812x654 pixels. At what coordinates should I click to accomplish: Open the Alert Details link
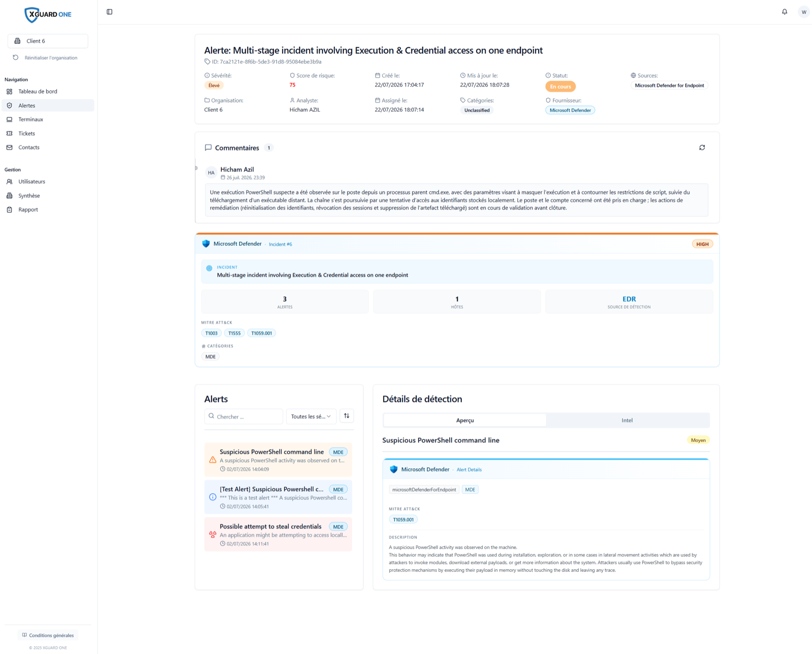[469, 470]
